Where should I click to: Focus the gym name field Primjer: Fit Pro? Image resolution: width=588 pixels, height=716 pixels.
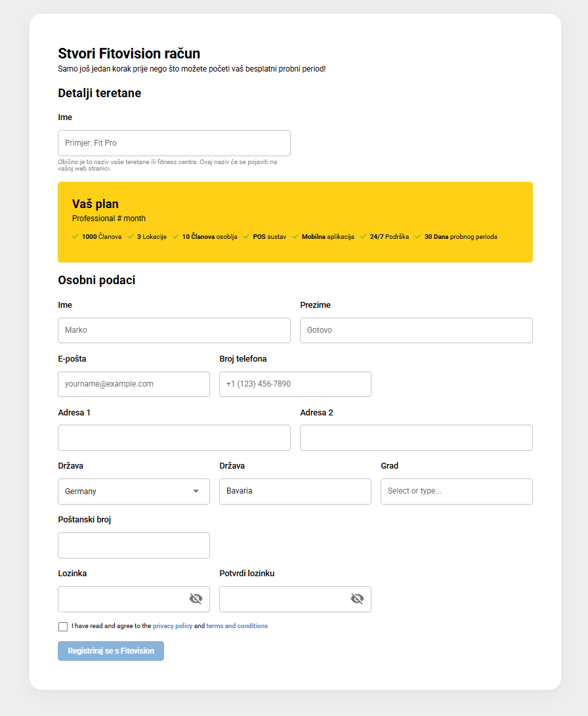click(174, 143)
